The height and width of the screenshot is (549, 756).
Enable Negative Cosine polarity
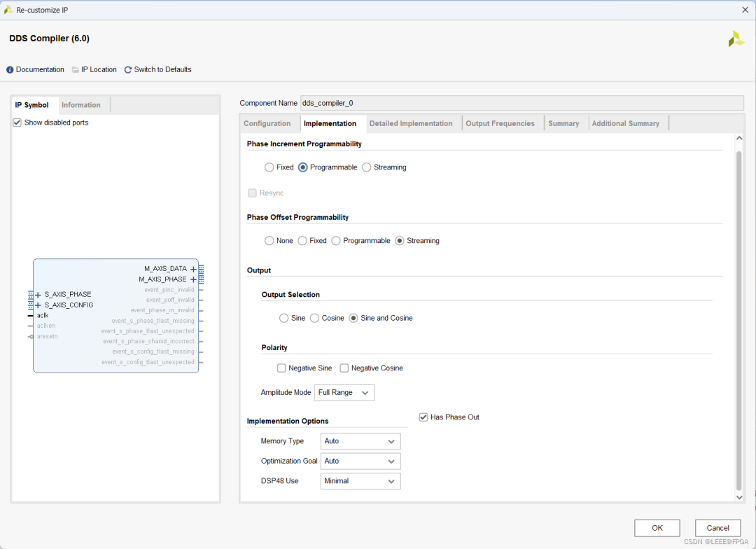[344, 368]
